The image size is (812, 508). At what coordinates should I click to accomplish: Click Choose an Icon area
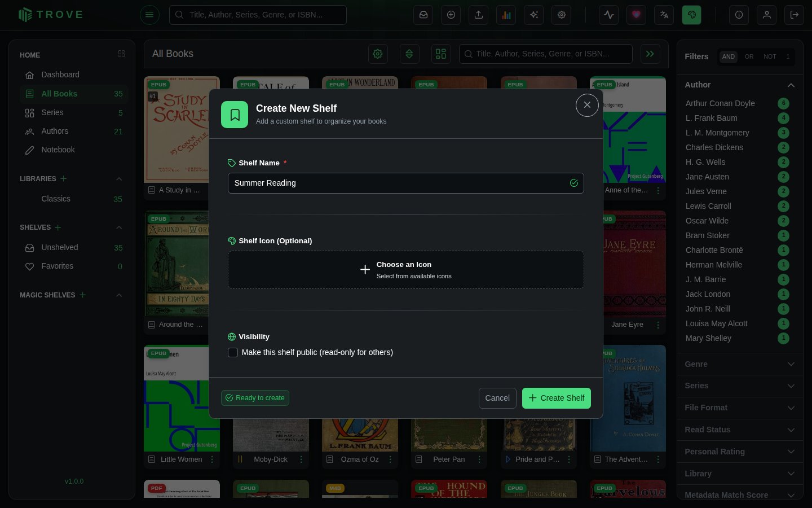click(406, 270)
